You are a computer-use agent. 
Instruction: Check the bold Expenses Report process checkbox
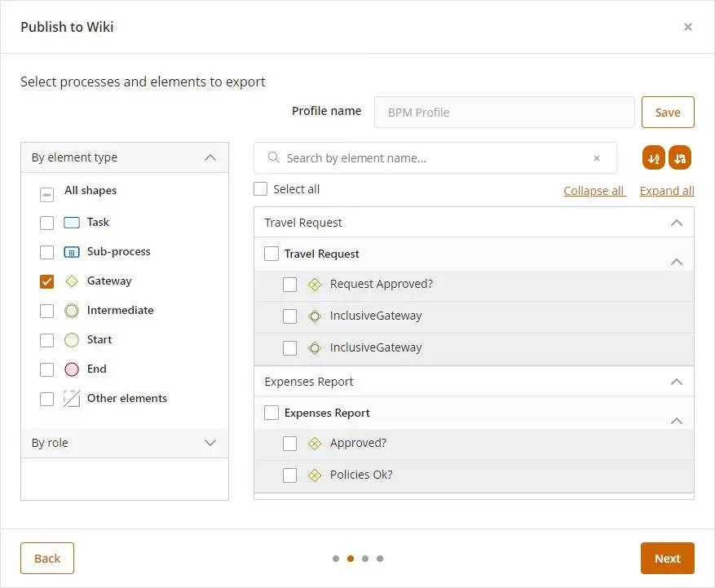(271, 413)
